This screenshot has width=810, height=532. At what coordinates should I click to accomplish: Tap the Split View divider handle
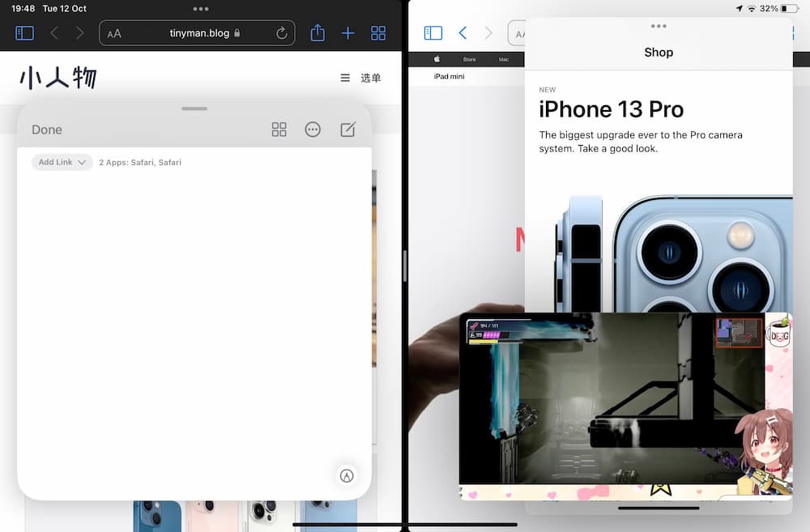click(x=405, y=266)
